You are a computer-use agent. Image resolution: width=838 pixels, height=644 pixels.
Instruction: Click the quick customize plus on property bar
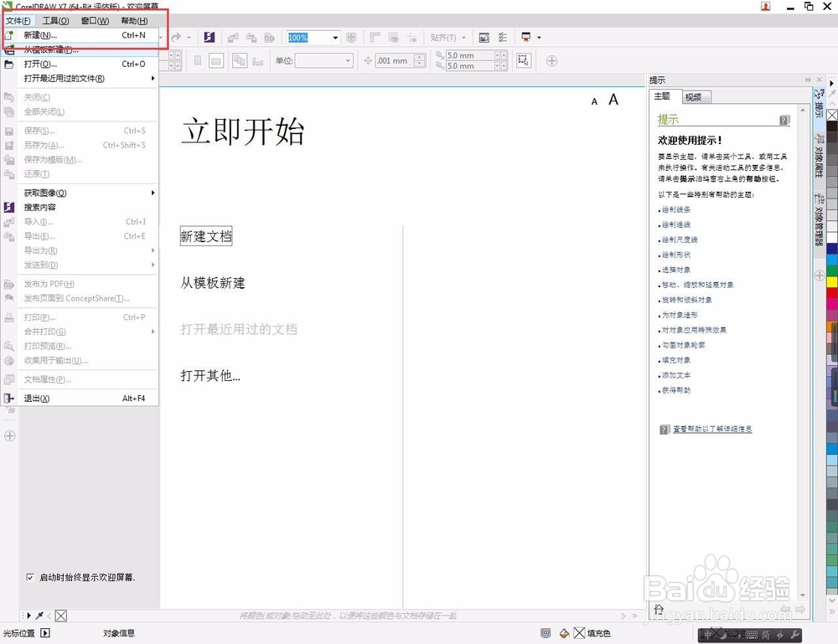552,61
